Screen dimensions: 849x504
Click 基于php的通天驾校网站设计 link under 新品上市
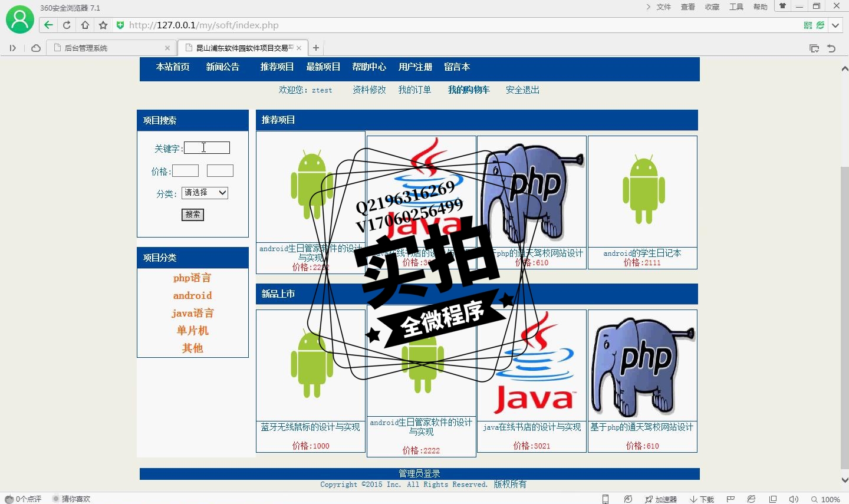(642, 427)
